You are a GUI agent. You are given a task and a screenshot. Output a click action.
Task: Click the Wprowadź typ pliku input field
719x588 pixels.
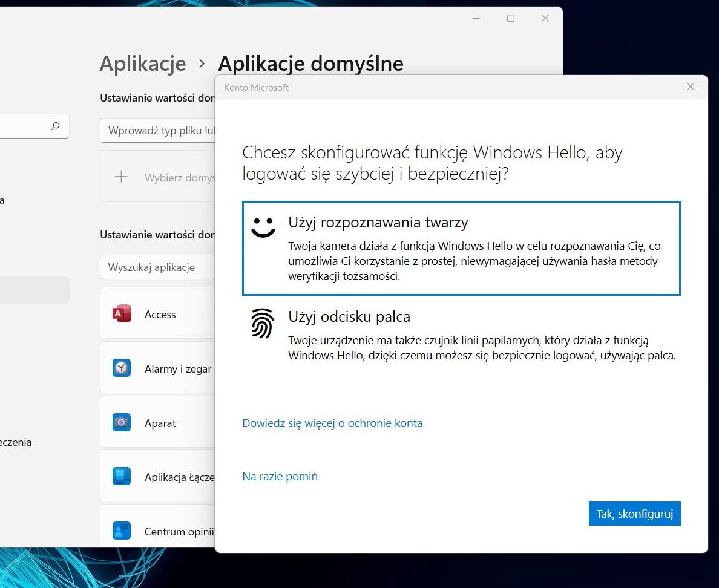click(x=157, y=131)
